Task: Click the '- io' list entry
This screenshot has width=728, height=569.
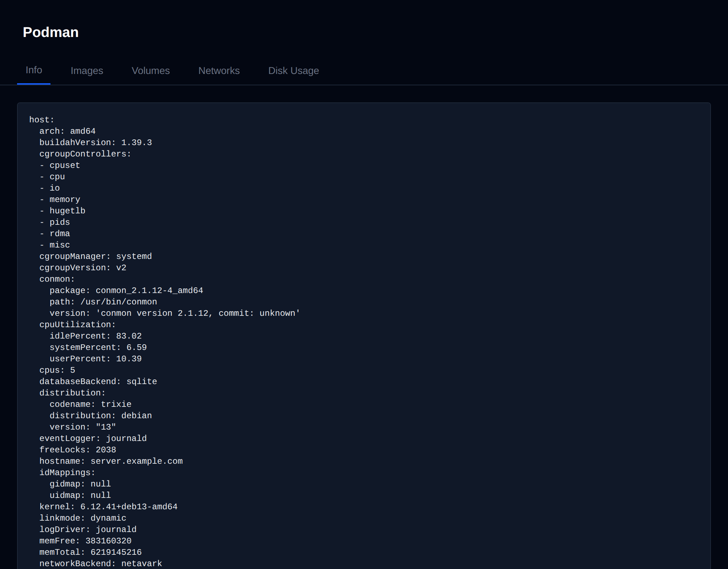Action: pos(50,188)
